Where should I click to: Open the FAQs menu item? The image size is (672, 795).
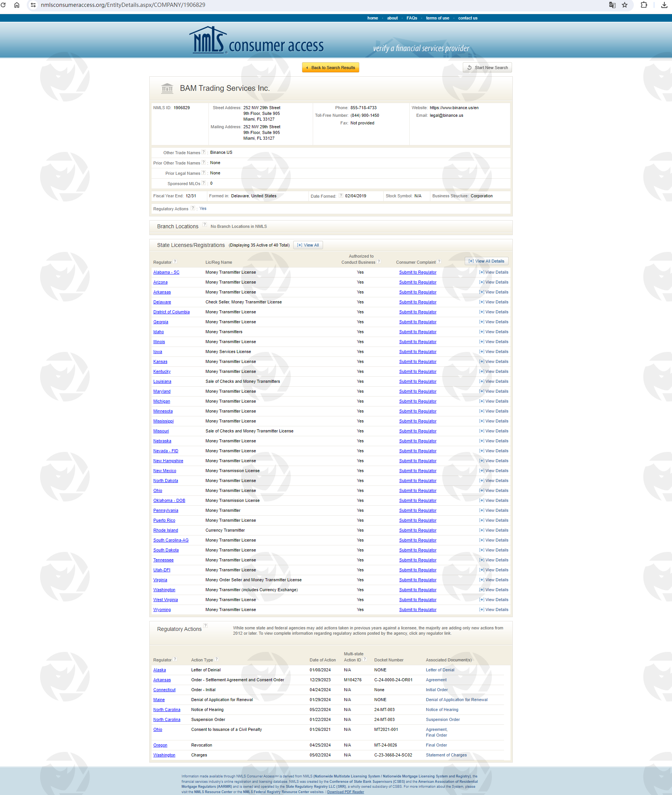[412, 18]
